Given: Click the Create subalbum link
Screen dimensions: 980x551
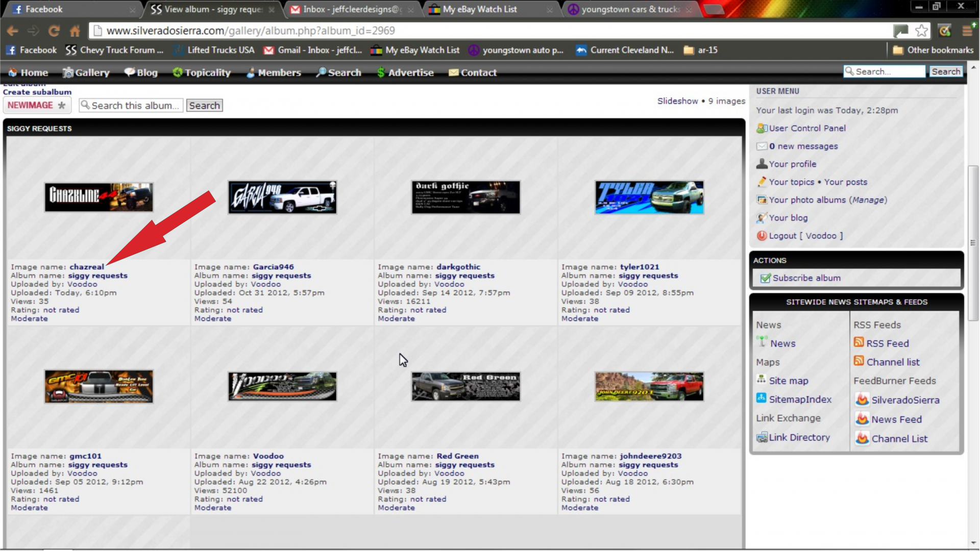Looking at the screenshot, I should point(37,92).
